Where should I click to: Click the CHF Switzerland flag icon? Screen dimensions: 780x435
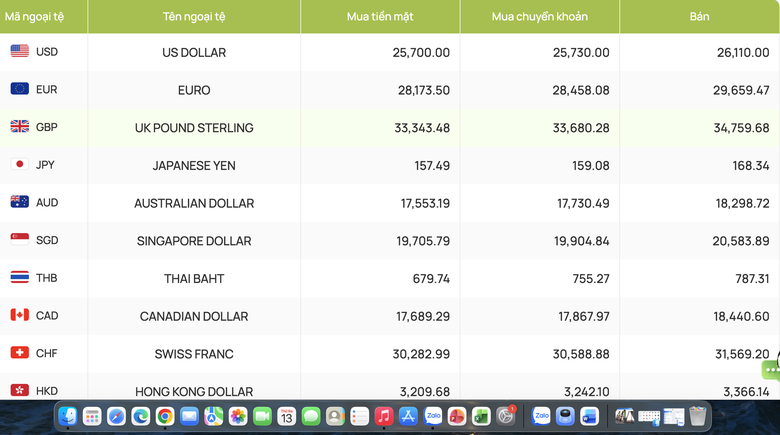pos(20,352)
